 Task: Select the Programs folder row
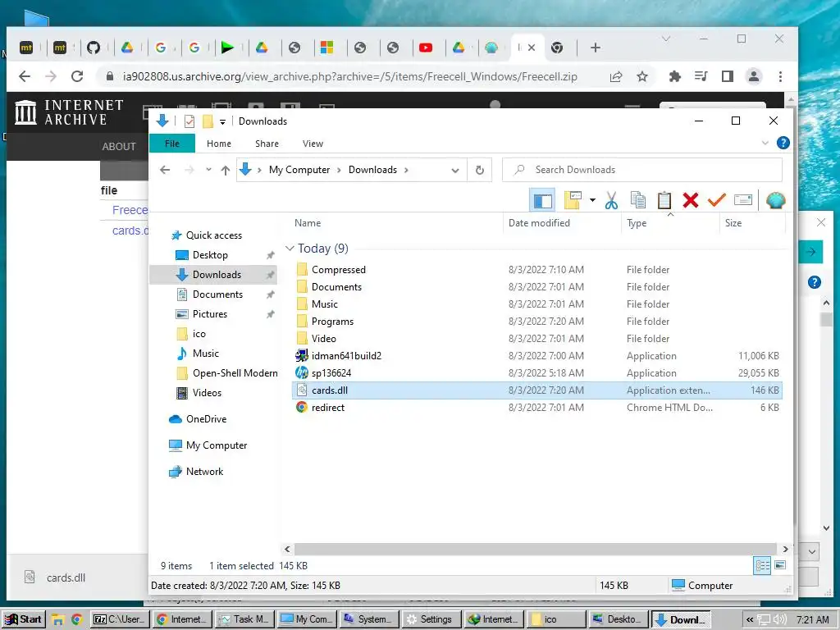coord(536,322)
